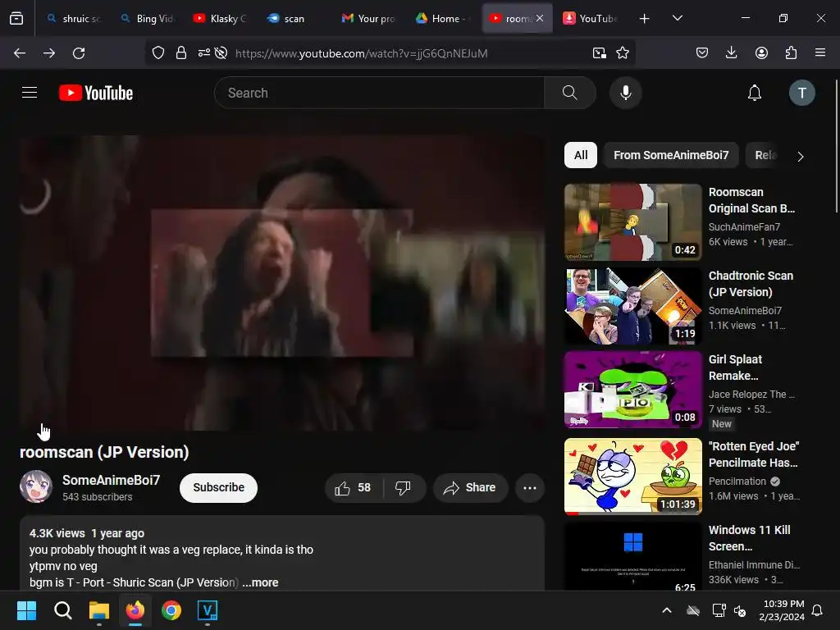List all tabs dropdown arrow
Screen dimensions: 840x630
point(677,18)
